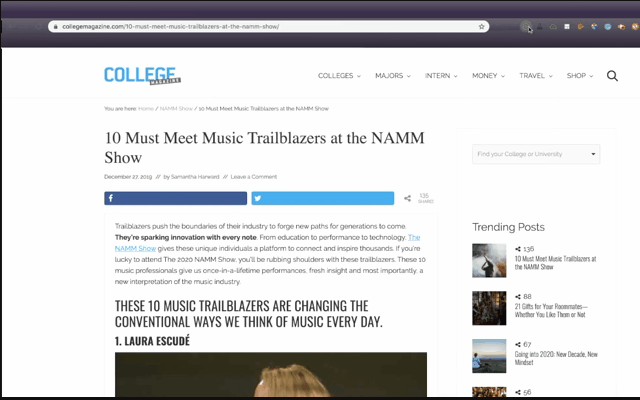Open trending post 21 Gifts thumbnail

[x=489, y=308]
